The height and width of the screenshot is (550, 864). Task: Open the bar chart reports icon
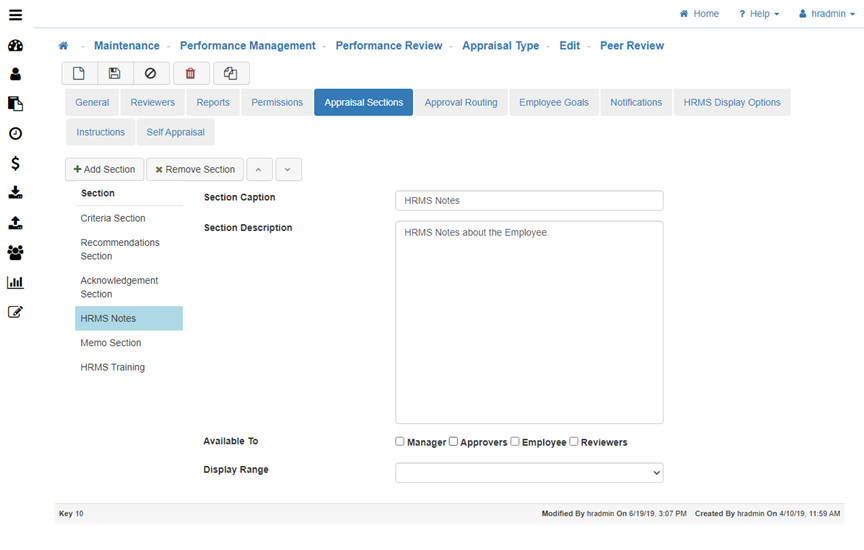pyautogui.click(x=15, y=282)
